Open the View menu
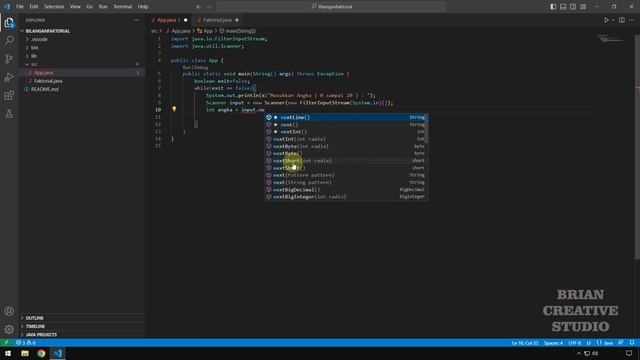This screenshot has width=640, height=360. click(x=75, y=7)
